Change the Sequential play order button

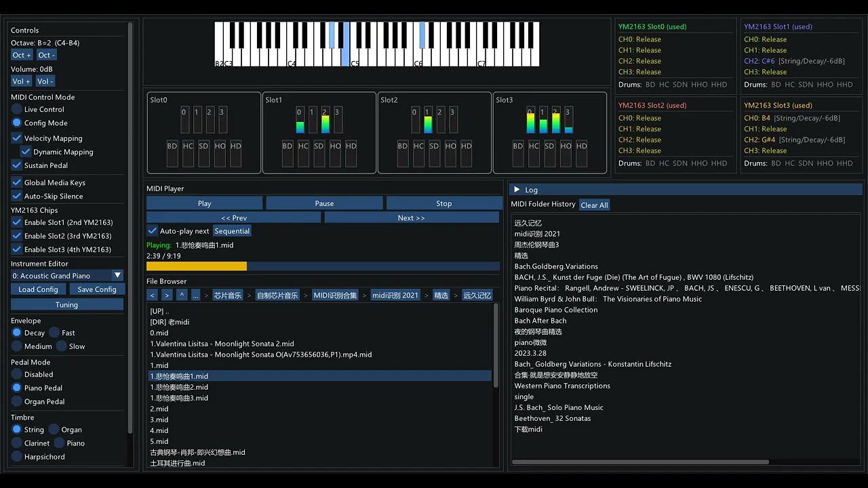(x=232, y=231)
